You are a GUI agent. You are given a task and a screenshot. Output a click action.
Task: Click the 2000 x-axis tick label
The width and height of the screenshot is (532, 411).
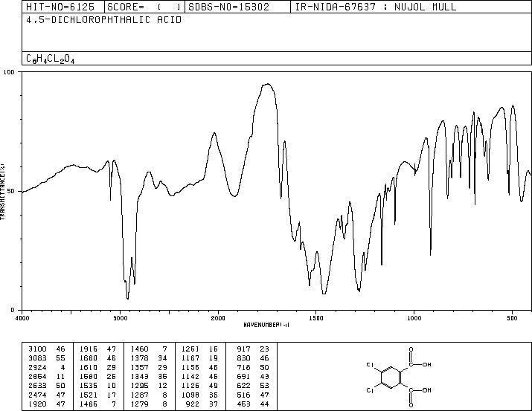tap(218, 318)
